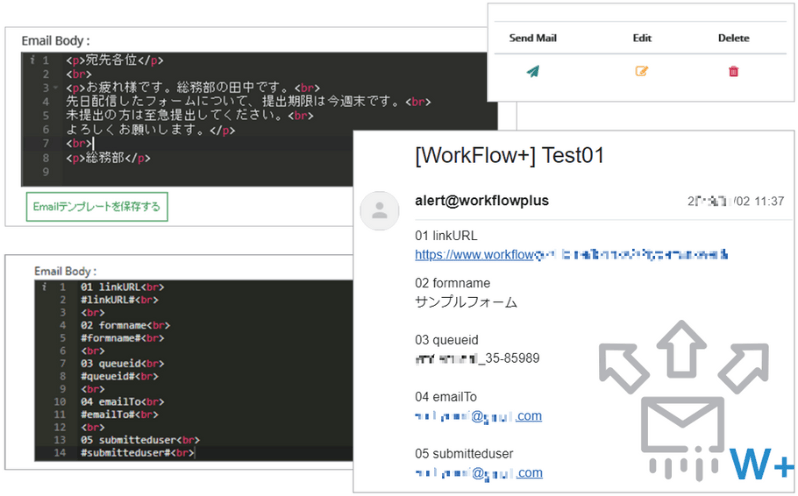Click the red trash Delete icon

733,71
